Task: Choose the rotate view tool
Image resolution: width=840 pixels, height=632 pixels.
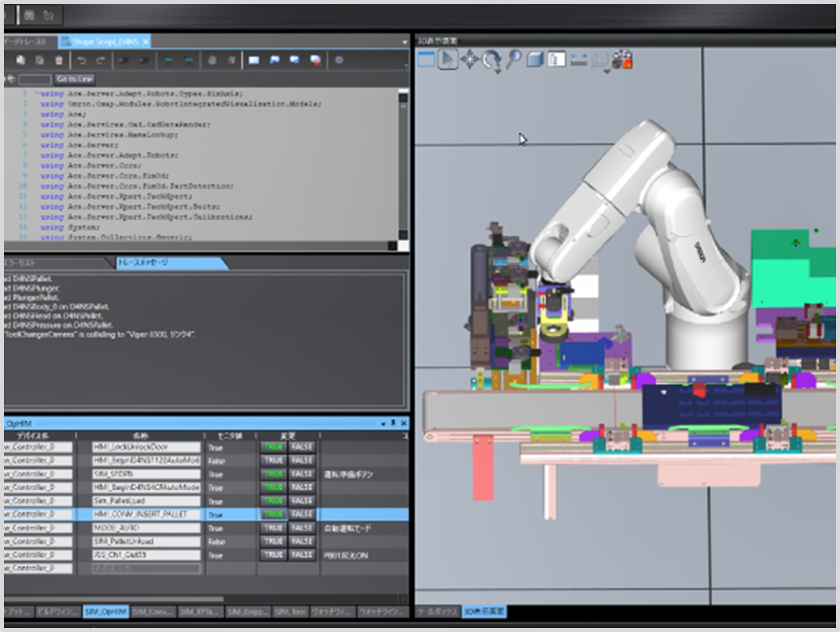Action: point(492,59)
